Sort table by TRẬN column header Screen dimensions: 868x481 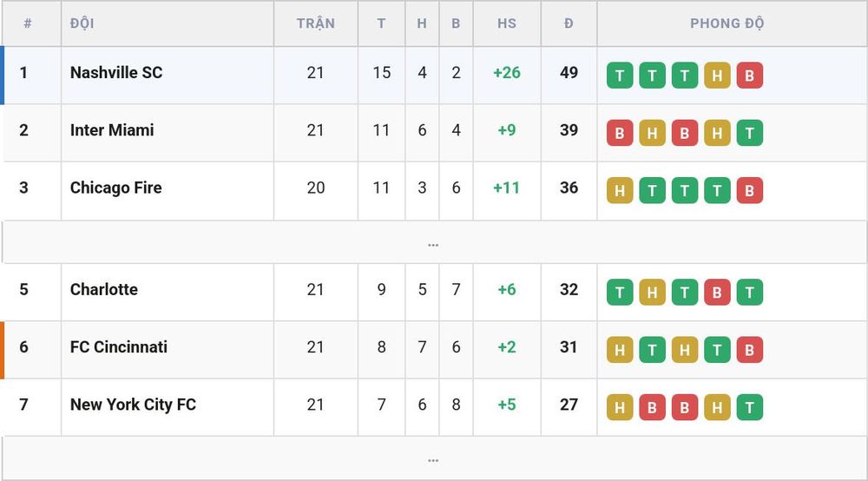point(316,23)
